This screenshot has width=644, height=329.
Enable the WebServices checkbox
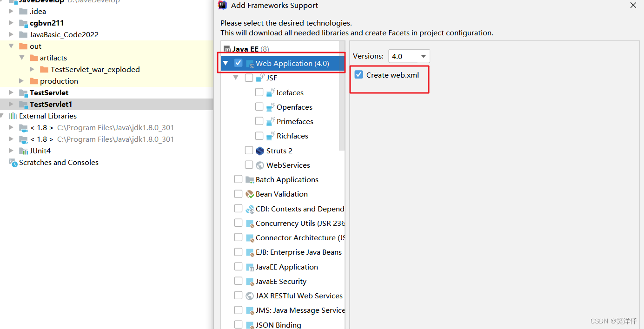click(x=249, y=164)
